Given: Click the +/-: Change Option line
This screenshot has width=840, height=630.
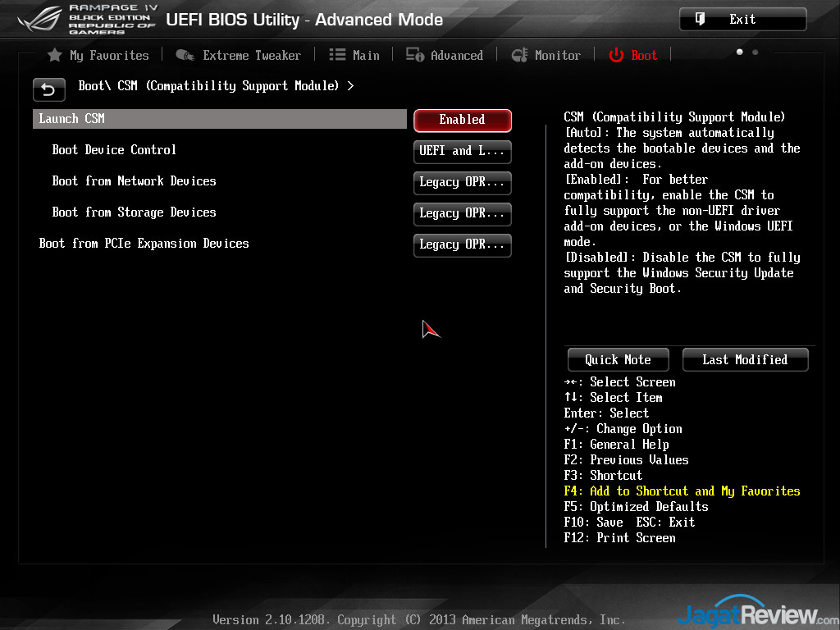Looking at the screenshot, I should point(623,428).
